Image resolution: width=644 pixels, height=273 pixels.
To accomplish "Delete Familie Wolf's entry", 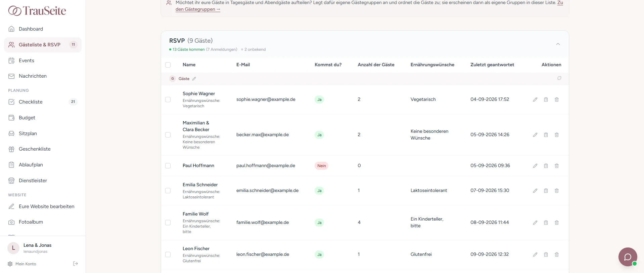I will click(x=557, y=223).
